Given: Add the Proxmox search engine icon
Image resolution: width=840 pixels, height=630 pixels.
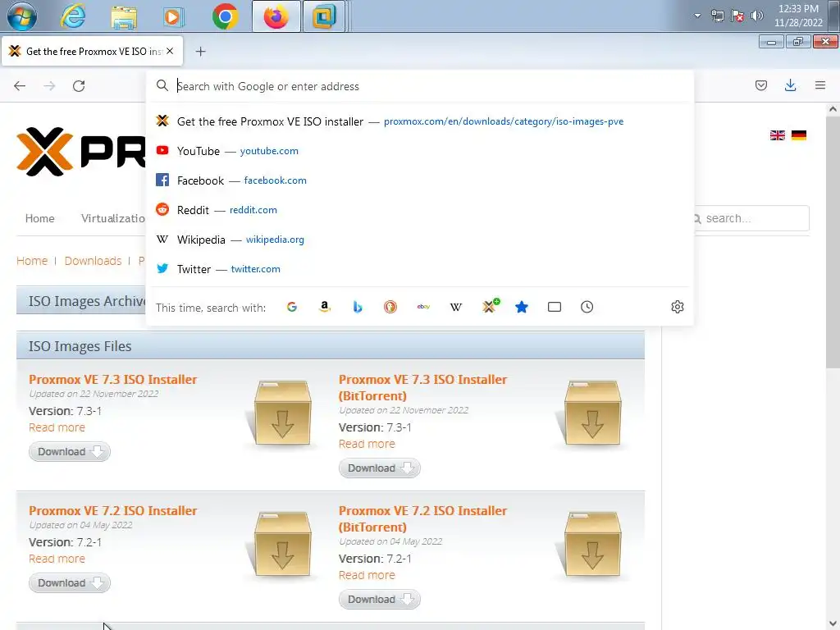Looking at the screenshot, I should click(490, 306).
